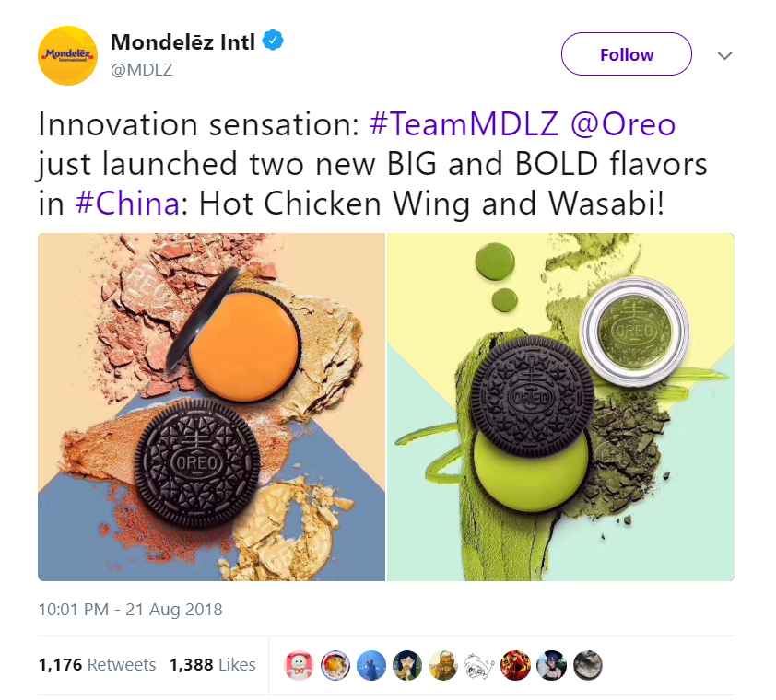This screenshot has height=700, width=776.
Task: Open the second liker avatar with red ring
Action: coord(335,665)
